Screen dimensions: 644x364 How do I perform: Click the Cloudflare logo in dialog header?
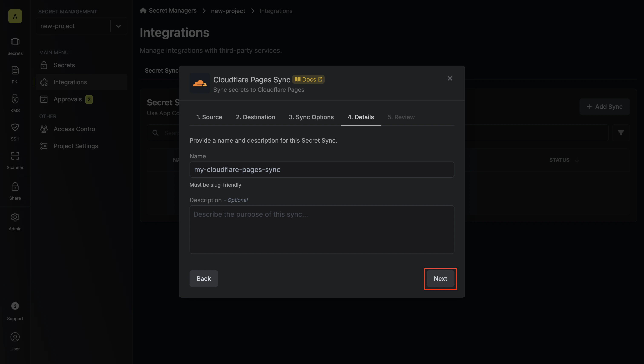[200, 83]
